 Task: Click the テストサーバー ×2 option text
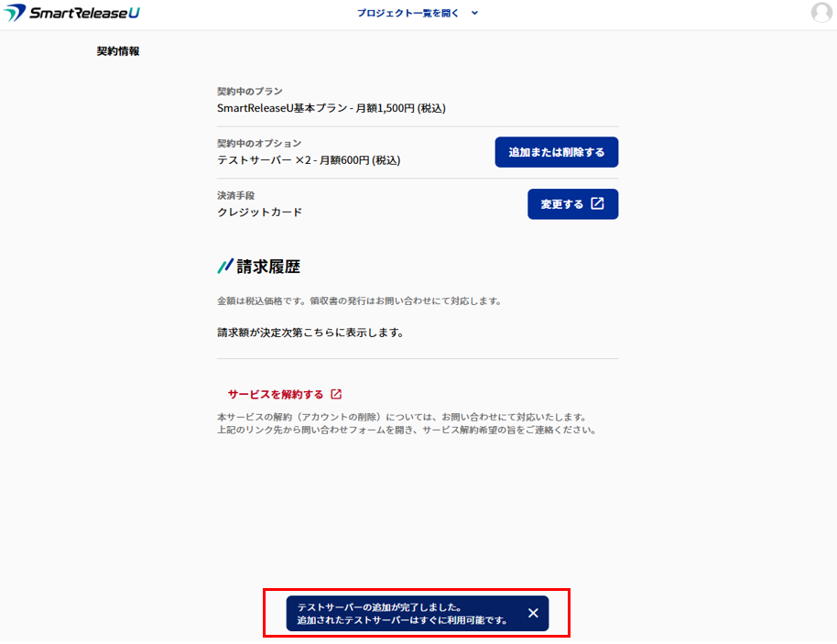309,159
